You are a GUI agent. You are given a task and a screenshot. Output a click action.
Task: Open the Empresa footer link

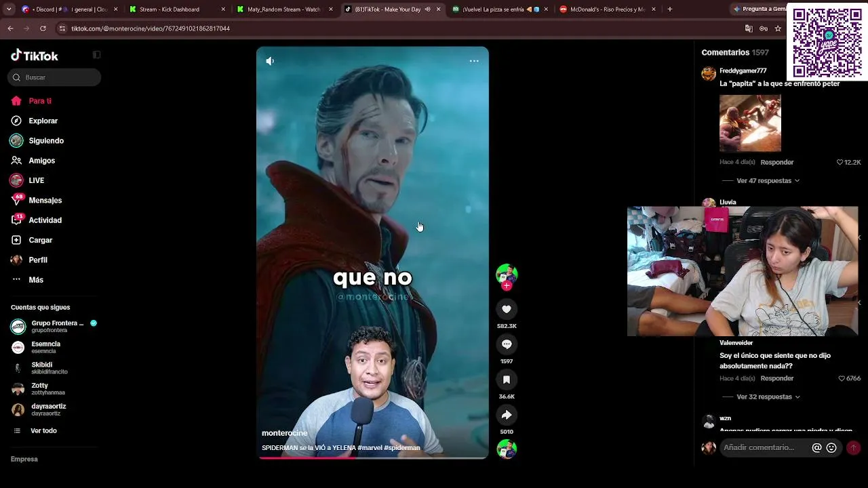point(24,460)
